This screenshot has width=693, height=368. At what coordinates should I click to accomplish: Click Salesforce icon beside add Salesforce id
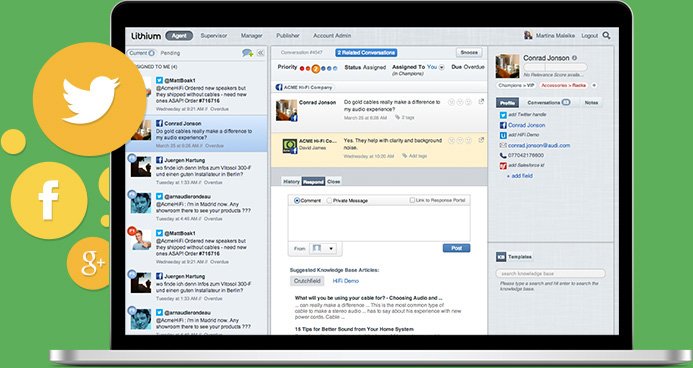(x=503, y=166)
